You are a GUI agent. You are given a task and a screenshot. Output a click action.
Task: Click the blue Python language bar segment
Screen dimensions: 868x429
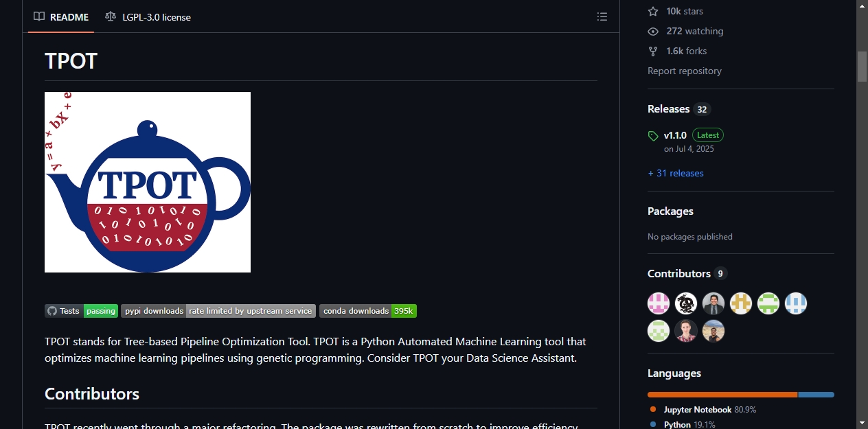[x=816, y=395]
